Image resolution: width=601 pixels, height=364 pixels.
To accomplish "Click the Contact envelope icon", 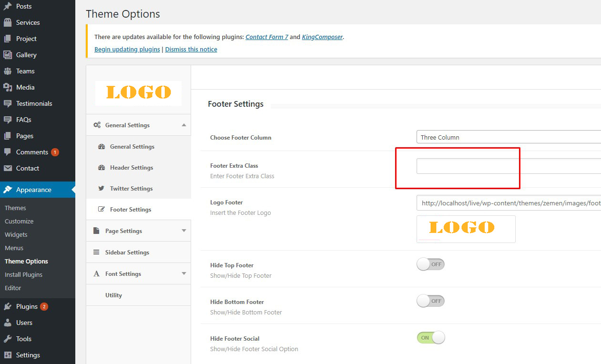I will tap(8, 168).
